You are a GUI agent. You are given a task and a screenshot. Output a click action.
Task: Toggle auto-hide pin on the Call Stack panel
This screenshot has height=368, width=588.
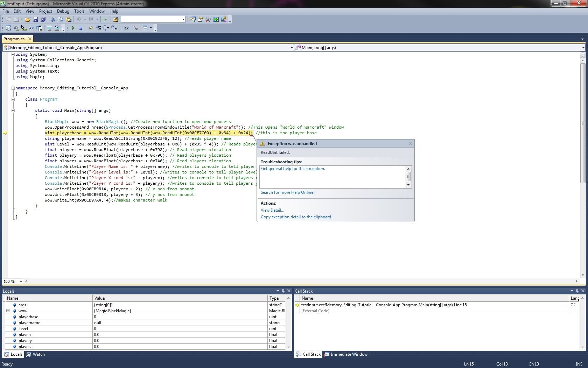coord(577,291)
